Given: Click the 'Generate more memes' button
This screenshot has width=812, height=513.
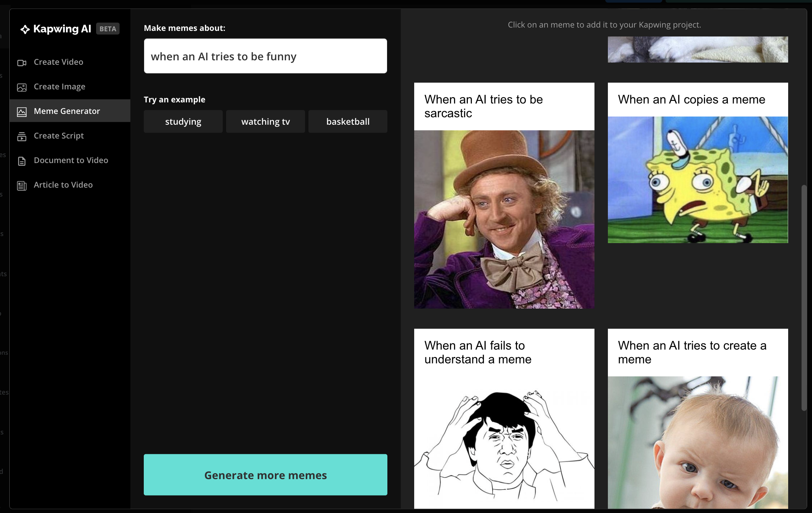Looking at the screenshot, I should tap(266, 475).
